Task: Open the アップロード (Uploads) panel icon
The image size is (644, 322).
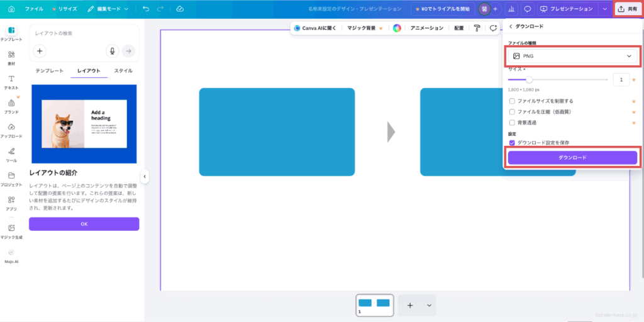Action: 11,130
